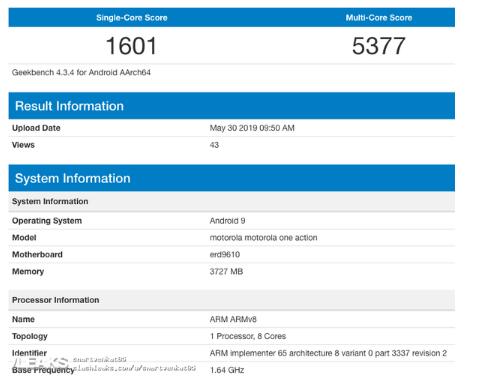Select the 1.64 GHz base frequency value
This screenshot has height=391, width=496.
pyautogui.click(x=227, y=370)
